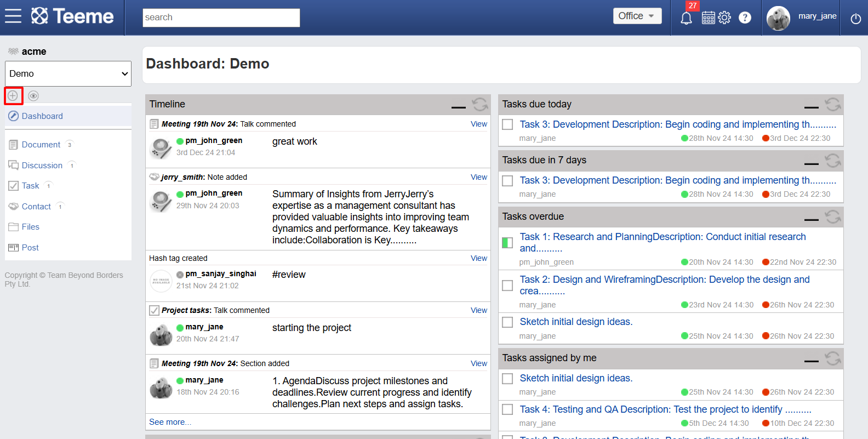
Task: Click the acme workspace name
Action: click(34, 52)
